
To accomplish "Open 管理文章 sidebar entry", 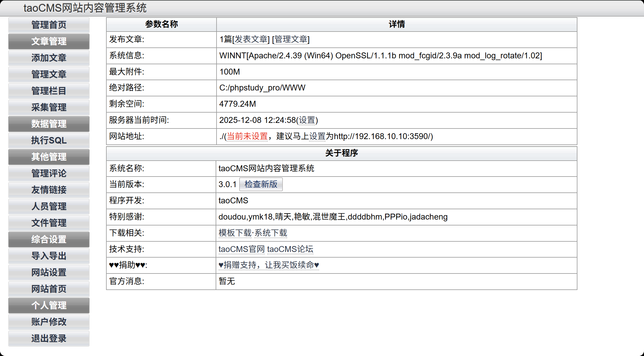I will coord(49,74).
